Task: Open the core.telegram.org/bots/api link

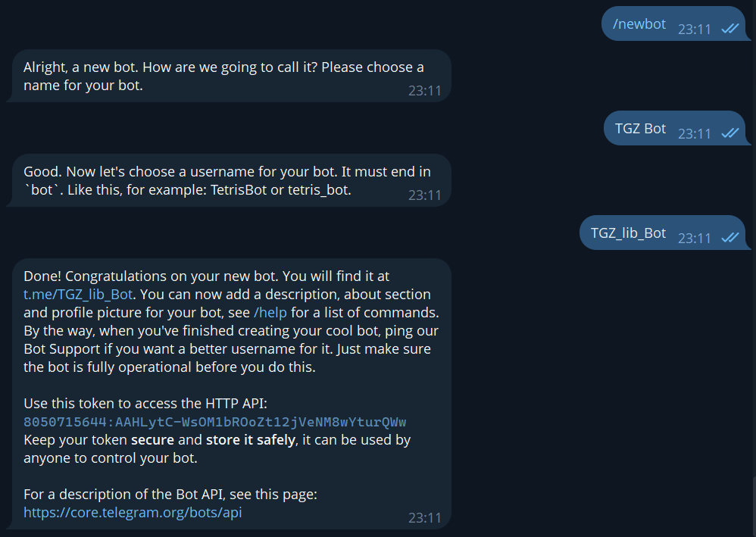Action: [x=133, y=512]
